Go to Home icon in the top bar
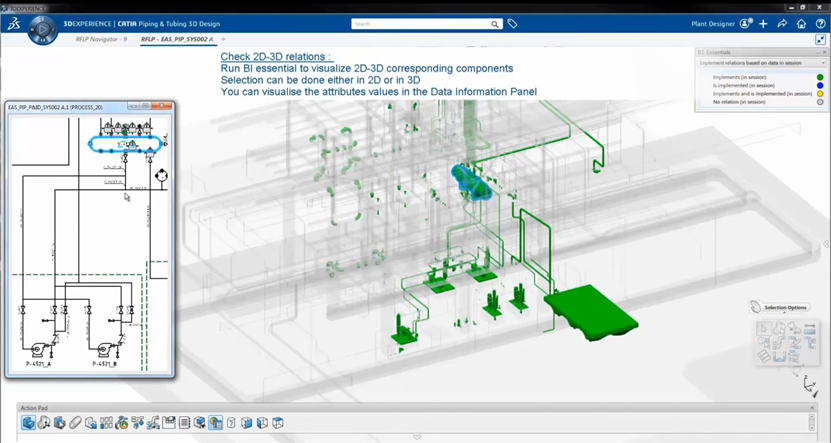This screenshot has width=831, height=443. (801, 24)
